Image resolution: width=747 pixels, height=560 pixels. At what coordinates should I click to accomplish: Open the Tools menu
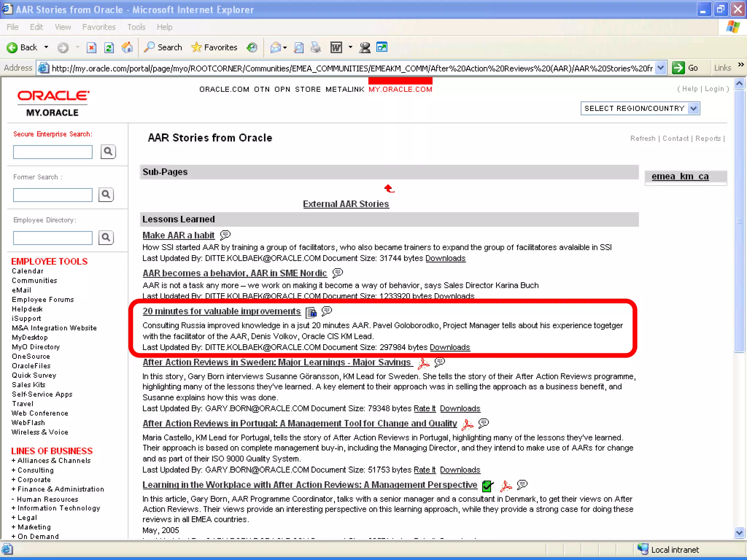[136, 27]
